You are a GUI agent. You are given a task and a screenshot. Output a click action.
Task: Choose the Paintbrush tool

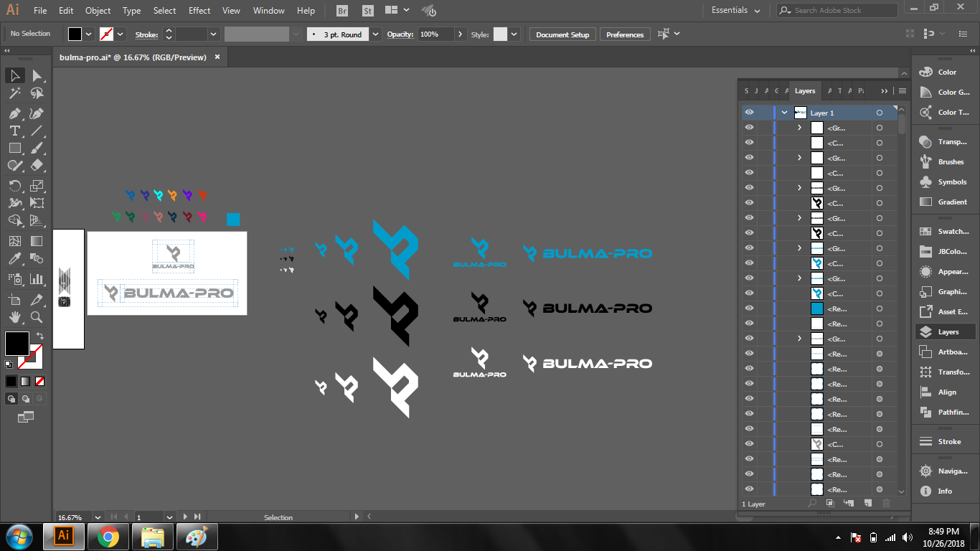pyautogui.click(x=37, y=148)
